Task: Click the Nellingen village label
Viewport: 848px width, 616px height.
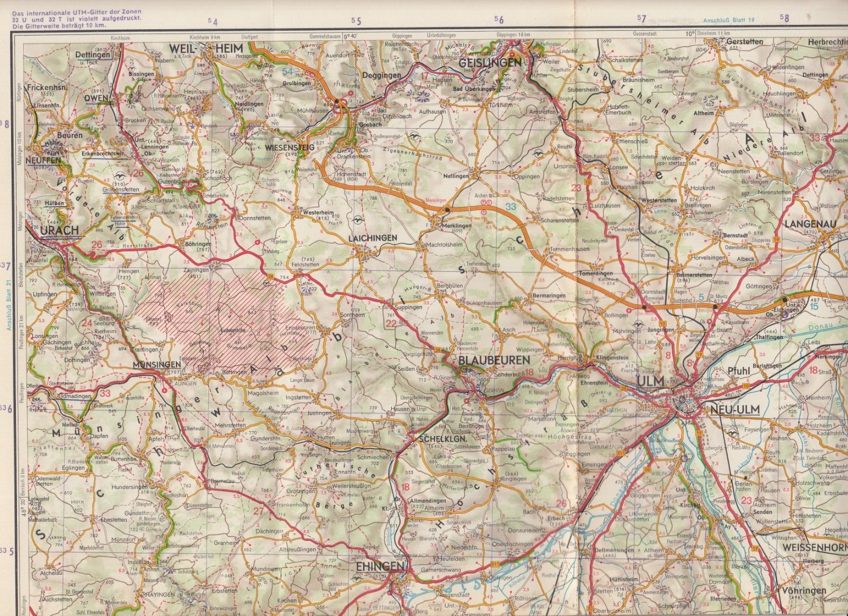Action: pyautogui.click(x=456, y=176)
